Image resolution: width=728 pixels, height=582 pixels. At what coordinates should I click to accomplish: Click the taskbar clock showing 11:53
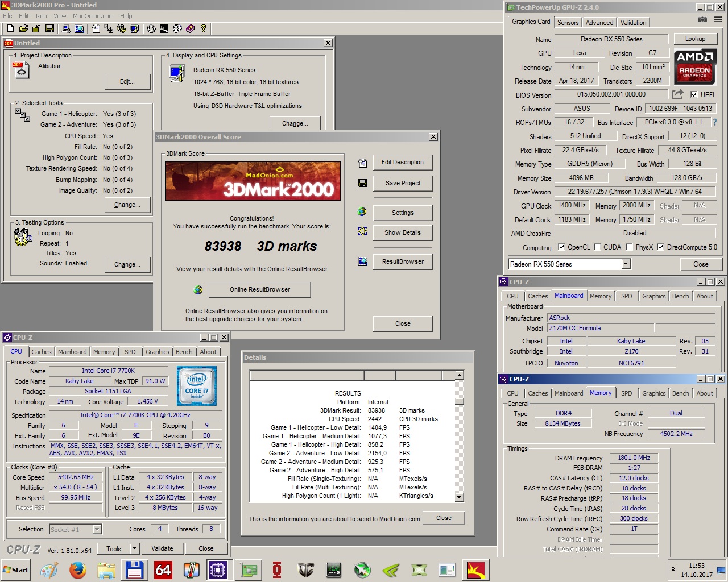tap(696, 566)
